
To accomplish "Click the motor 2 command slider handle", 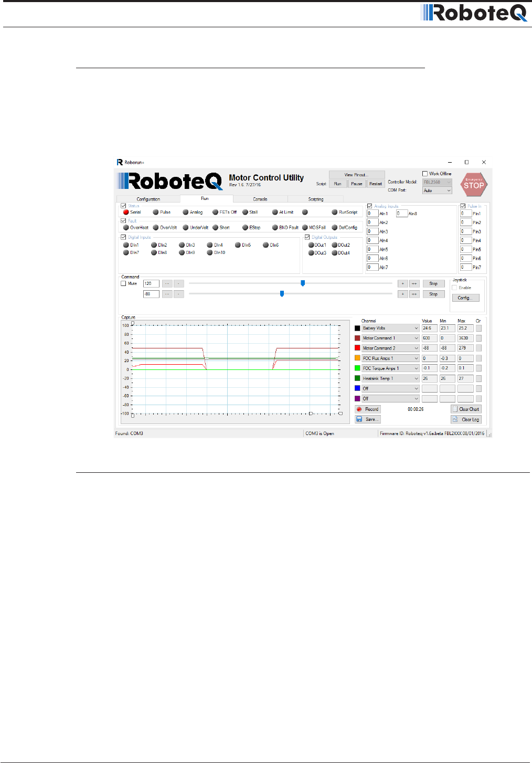I will (x=282, y=294).
